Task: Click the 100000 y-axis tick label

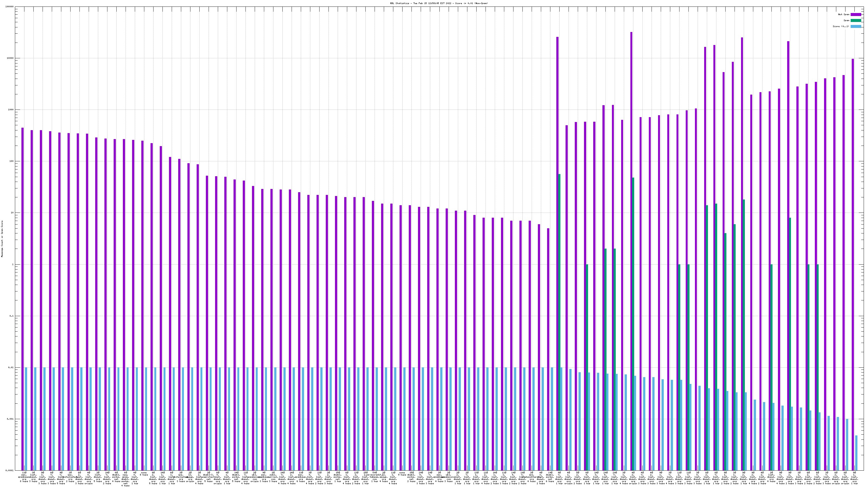Action: click(10, 7)
